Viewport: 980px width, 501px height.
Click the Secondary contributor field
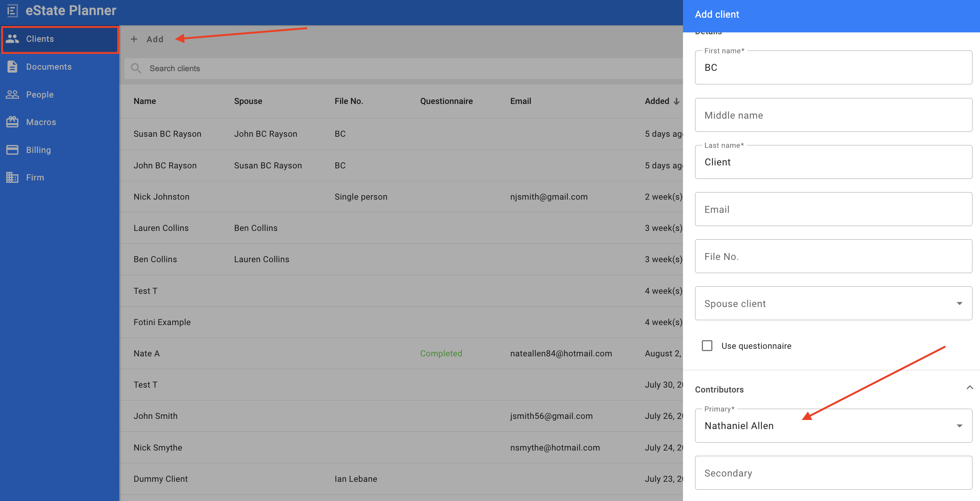[x=833, y=472]
